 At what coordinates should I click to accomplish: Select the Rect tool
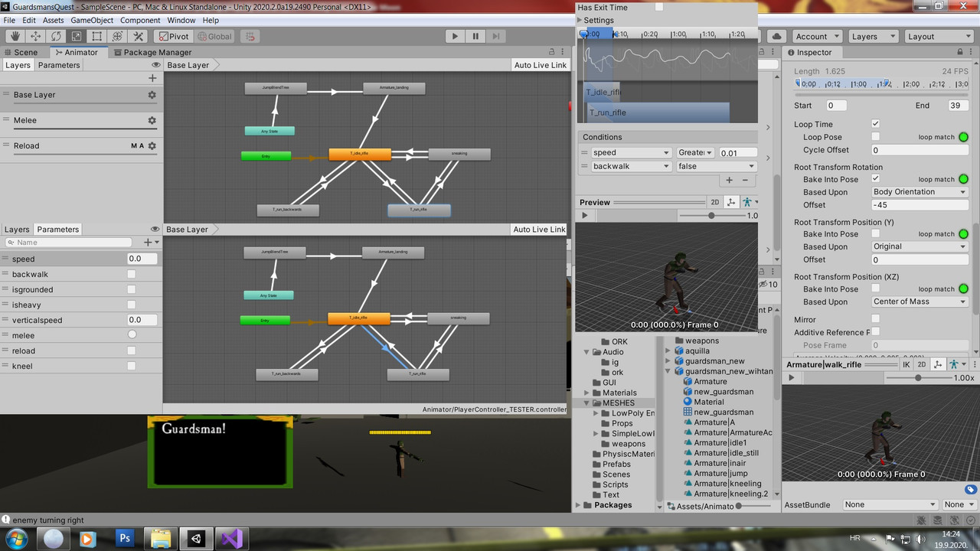pos(97,36)
